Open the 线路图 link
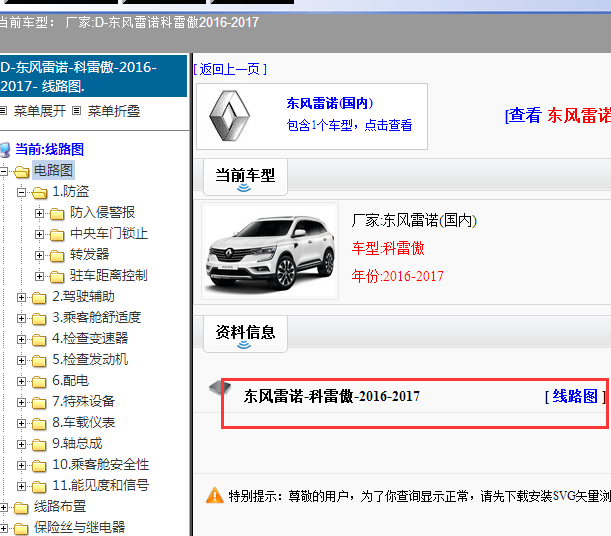Screen dimensions: 611x536 click(575, 396)
